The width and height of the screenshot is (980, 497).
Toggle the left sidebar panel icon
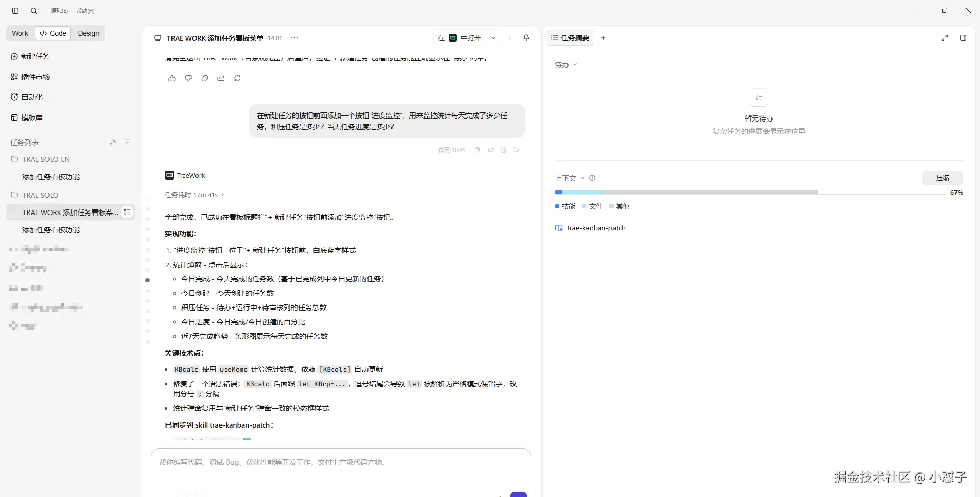coord(15,11)
